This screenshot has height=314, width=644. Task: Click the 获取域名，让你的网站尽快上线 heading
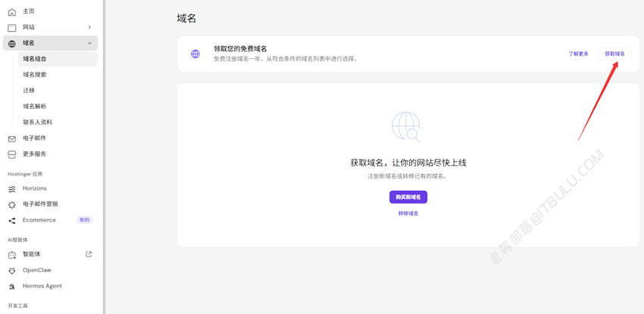pos(408,163)
